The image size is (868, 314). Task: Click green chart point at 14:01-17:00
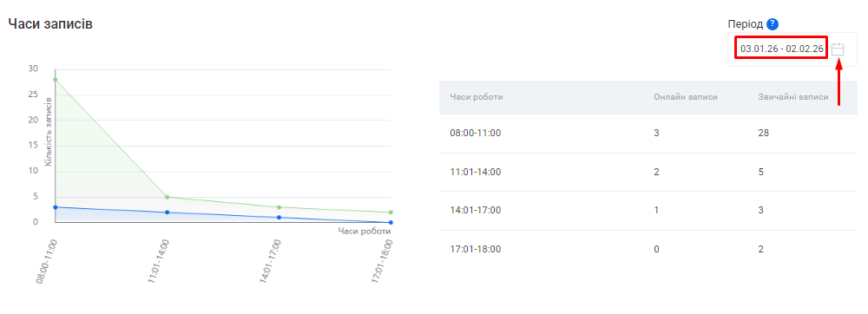[279, 207]
